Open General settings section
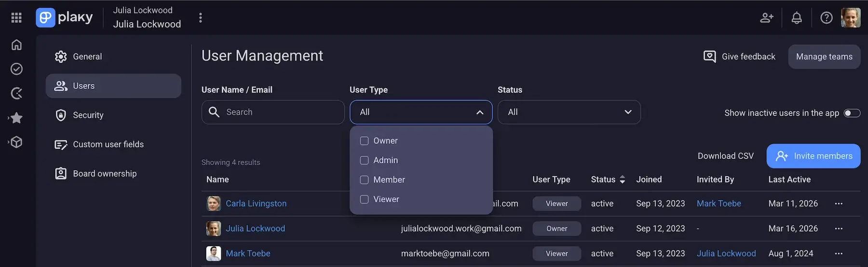868x267 pixels. pos(113,56)
